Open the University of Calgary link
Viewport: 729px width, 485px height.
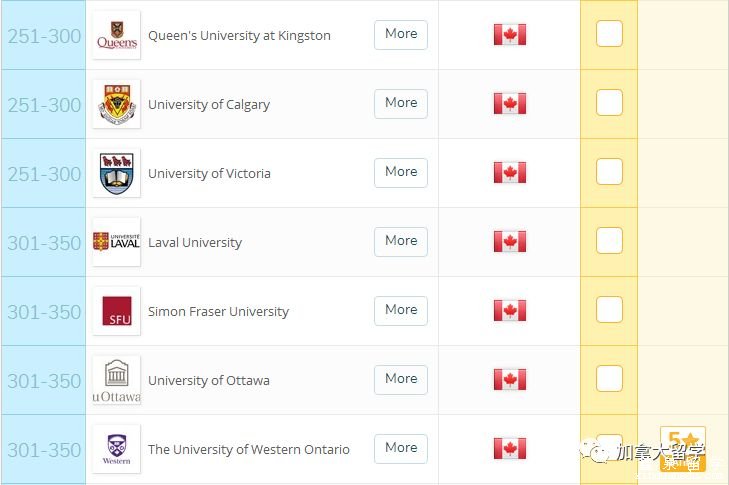pyautogui.click(x=209, y=104)
